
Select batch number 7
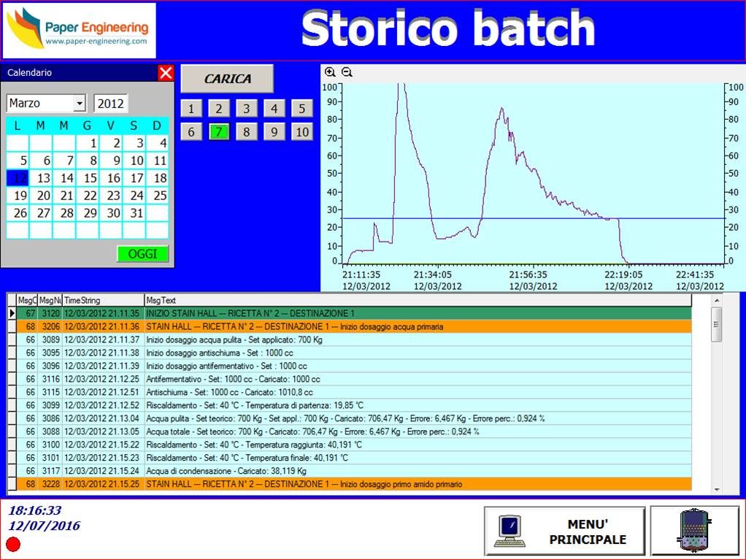tap(218, 131)
